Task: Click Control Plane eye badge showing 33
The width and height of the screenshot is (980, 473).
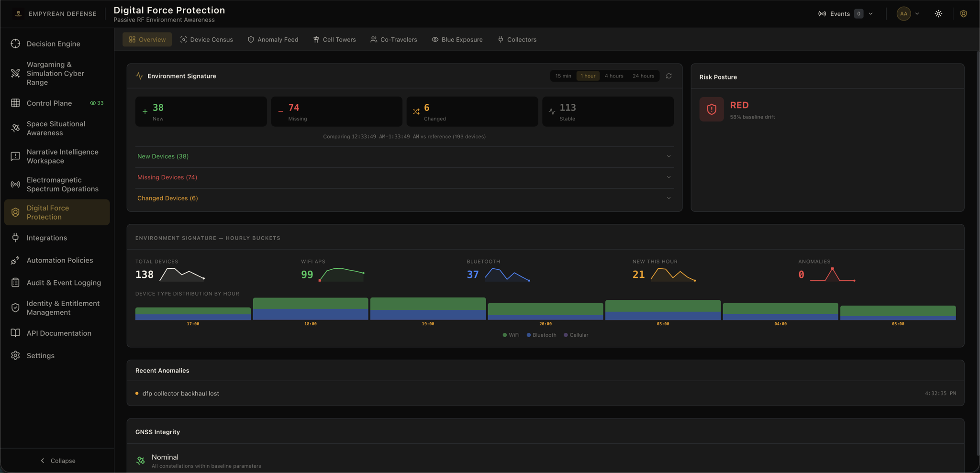Action: coord(97,103)
